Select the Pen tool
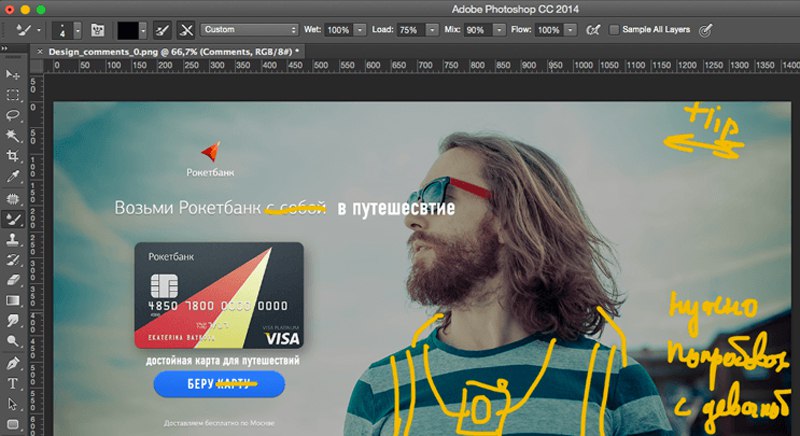Screen dimensions: 800x436 13,363
